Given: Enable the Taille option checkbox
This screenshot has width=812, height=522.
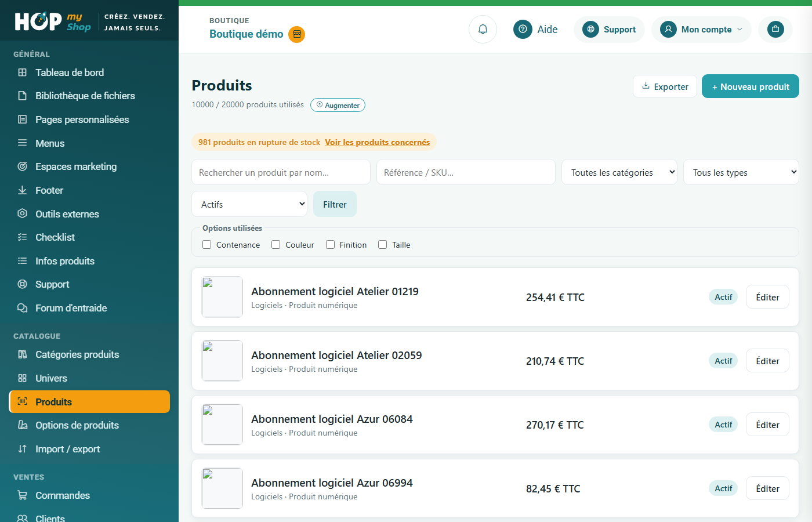Looking at the screenshot, I should [382, 245].
